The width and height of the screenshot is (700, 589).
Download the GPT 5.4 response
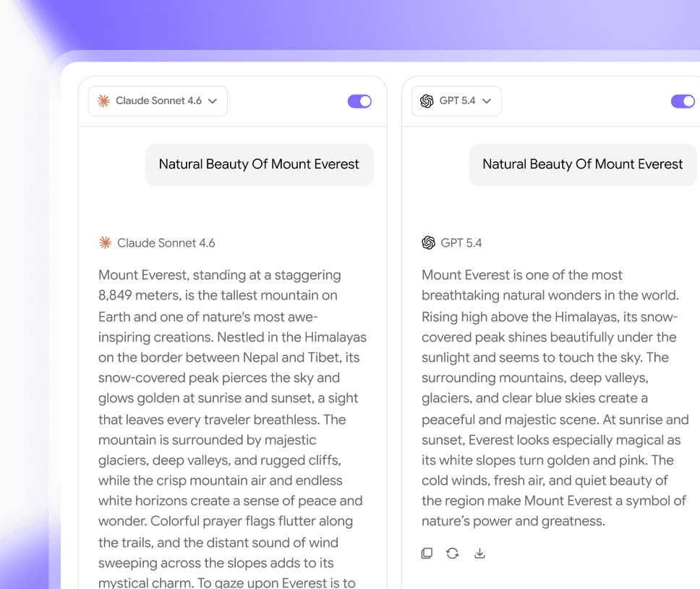point(479,554)
